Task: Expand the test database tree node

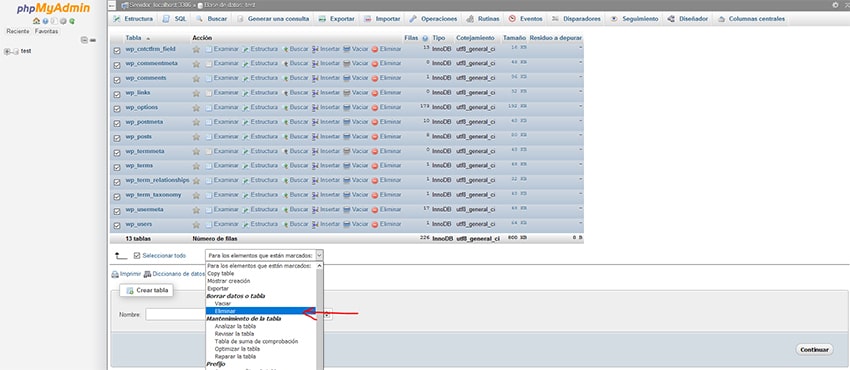Action: [7, 51]
